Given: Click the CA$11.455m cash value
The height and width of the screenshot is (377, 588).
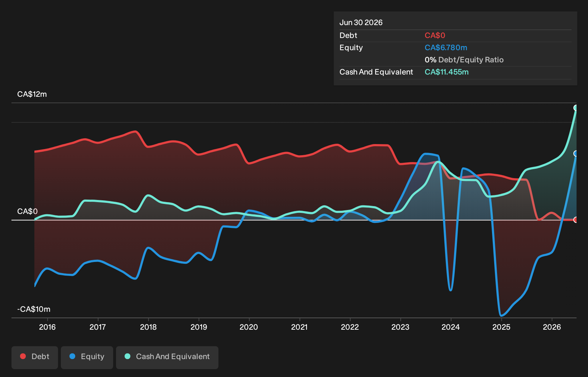Looking at the screenshot, I should click(x=447, y=72).
